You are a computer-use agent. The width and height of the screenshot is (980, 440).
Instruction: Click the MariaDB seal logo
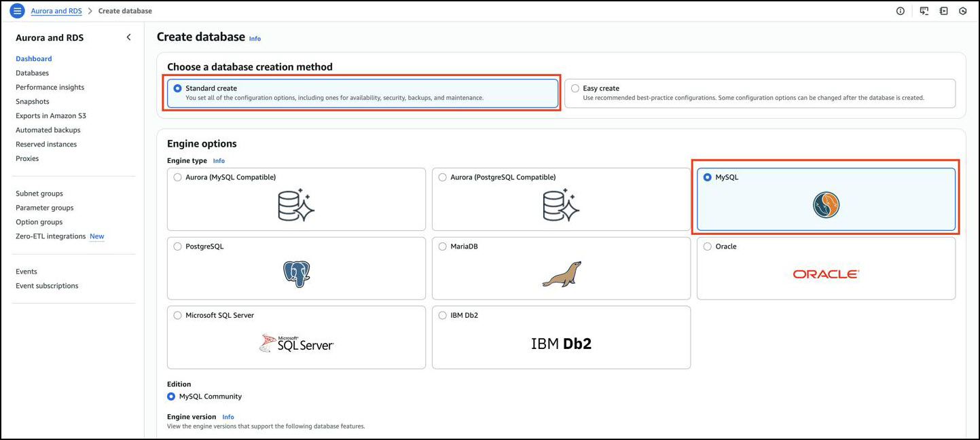(x=561, y=274)
